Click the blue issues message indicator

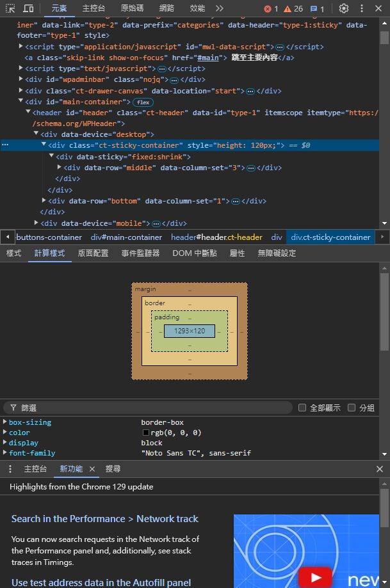tap(317, 8)
